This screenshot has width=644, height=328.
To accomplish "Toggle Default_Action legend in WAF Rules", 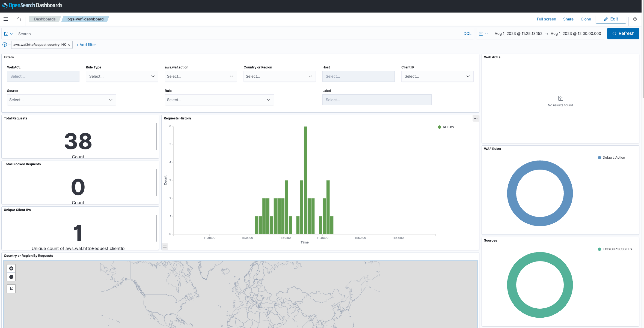I will click(613, 158).
